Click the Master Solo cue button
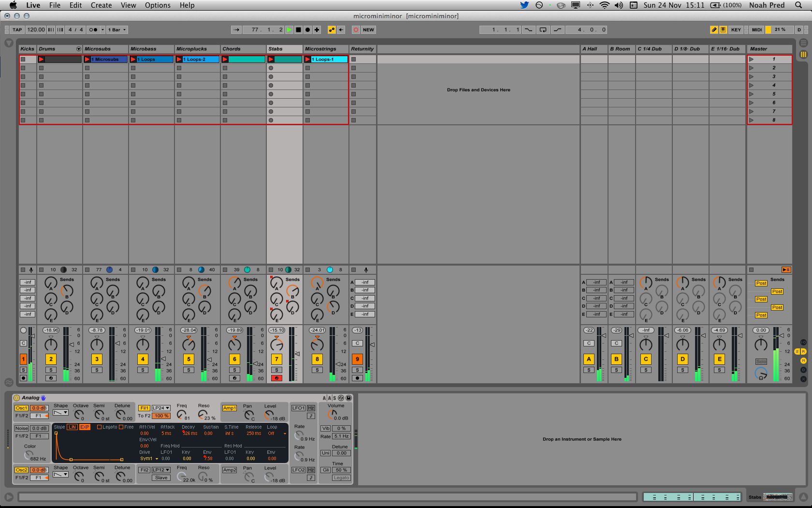812x508 pixels. tap(761, 362)
